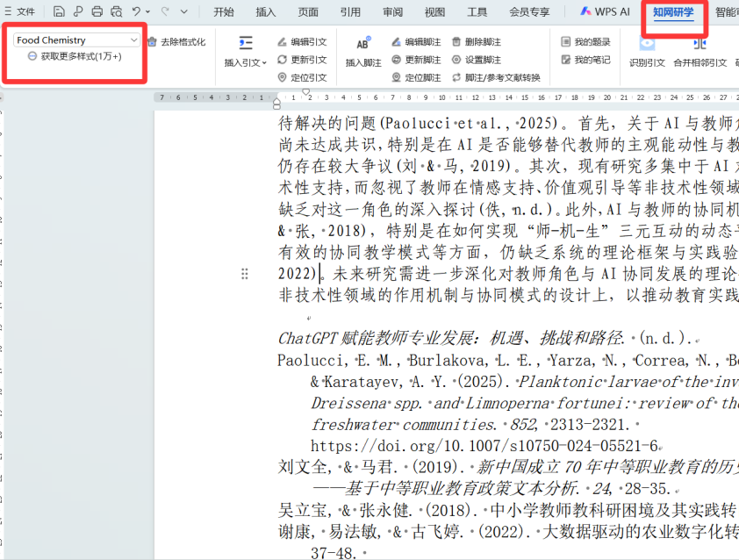The image size is (739, 560).
Task: Open the WPS AI tab
Action: (x=605, y=11)
